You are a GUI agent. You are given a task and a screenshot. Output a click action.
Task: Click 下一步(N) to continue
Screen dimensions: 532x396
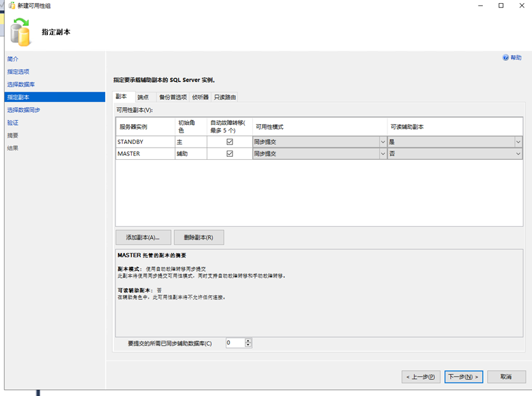pyautogui.click(x=464, y=376)
